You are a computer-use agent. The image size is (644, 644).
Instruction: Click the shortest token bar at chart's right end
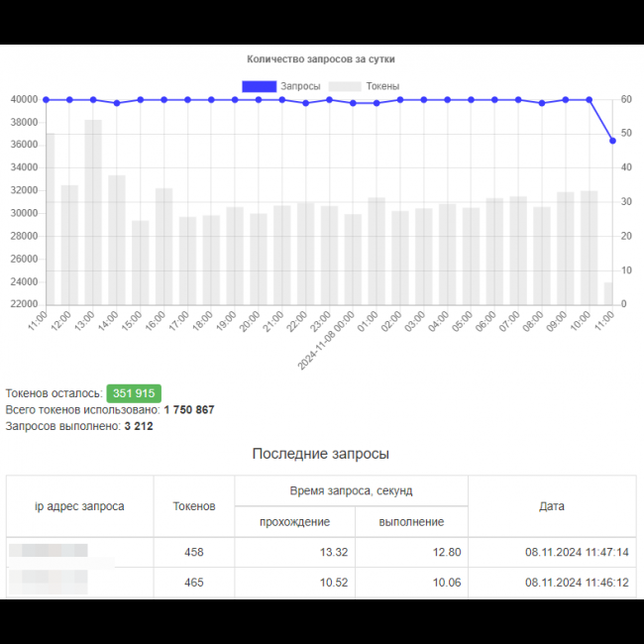point(608,294)
